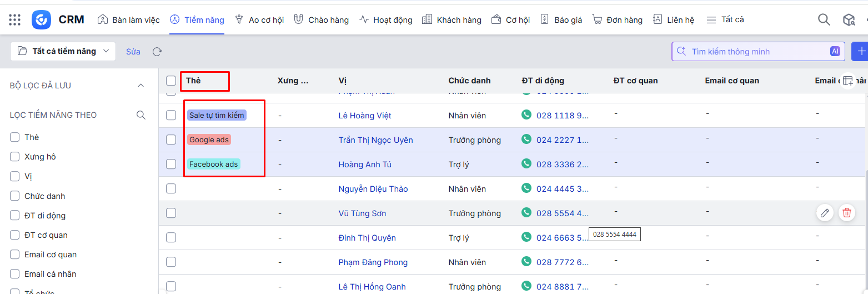Click the pencil edit icon on Vũ Tùng Sơn row
The height and width of the screenshot is (294, 868).
pos(825,213)
